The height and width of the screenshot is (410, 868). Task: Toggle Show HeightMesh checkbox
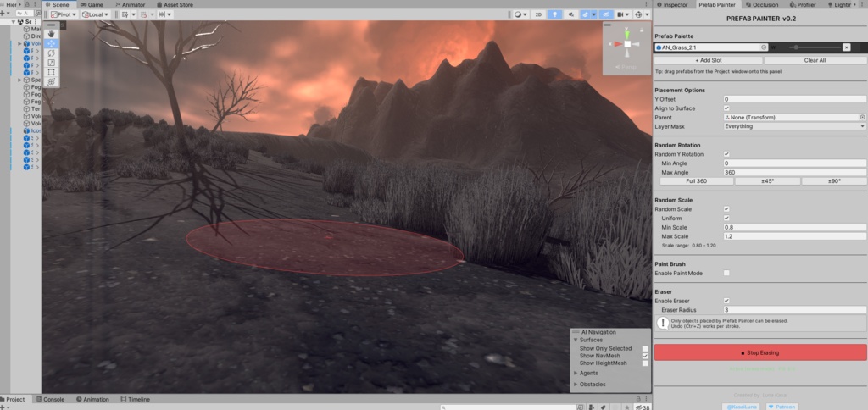coord(645,363)
